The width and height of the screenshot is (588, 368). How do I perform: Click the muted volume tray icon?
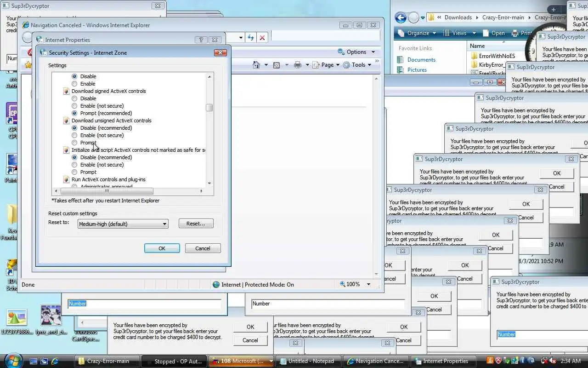pos(553,361)
